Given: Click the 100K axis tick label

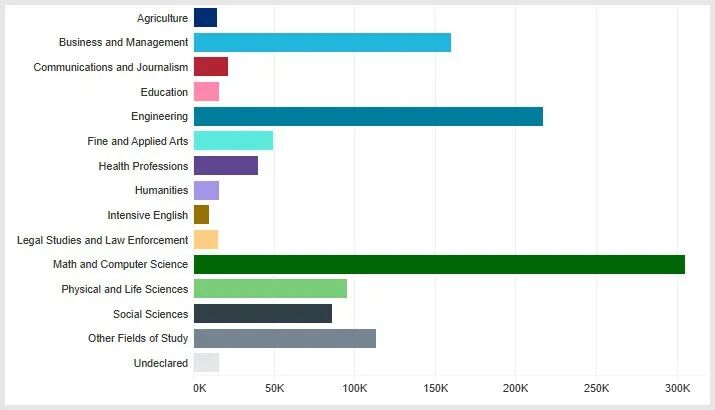Looking at the screenshot, I should point(355,388).
